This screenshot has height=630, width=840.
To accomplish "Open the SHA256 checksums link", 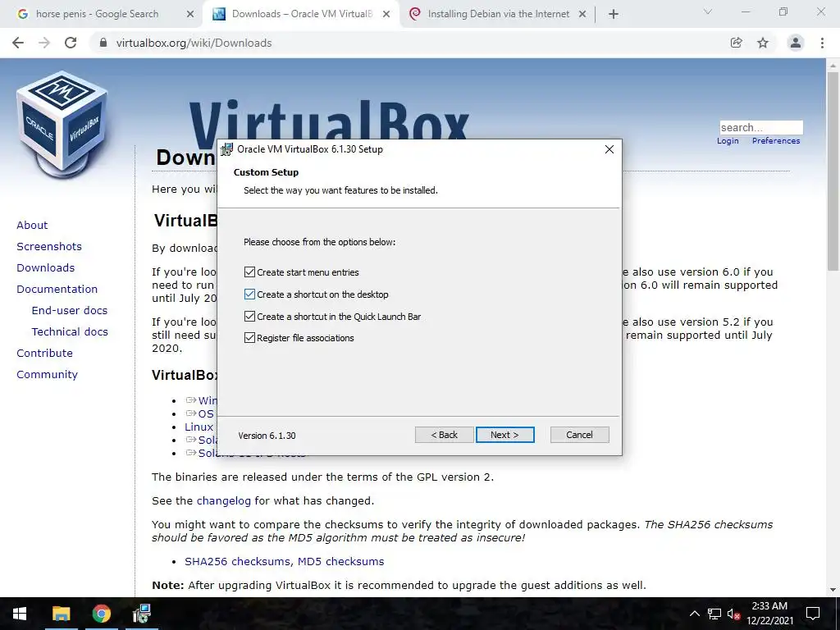I will click(x=239, y=561).
